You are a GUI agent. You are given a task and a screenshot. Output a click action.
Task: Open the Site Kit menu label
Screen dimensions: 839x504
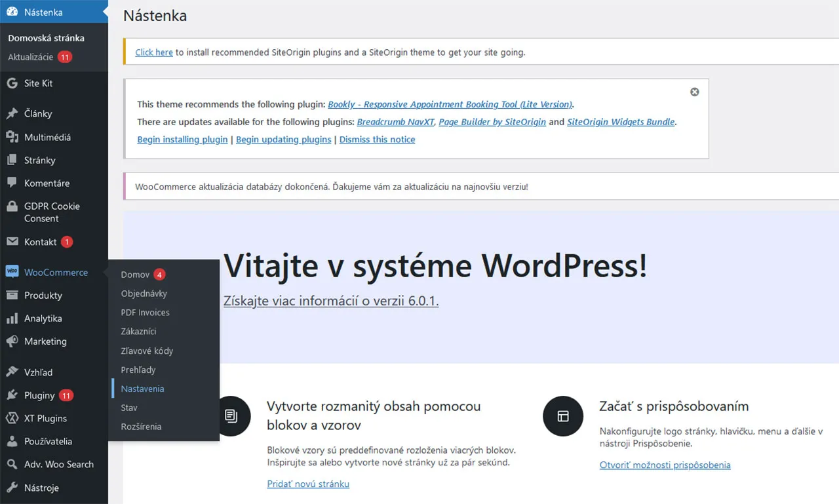(39, 83)
